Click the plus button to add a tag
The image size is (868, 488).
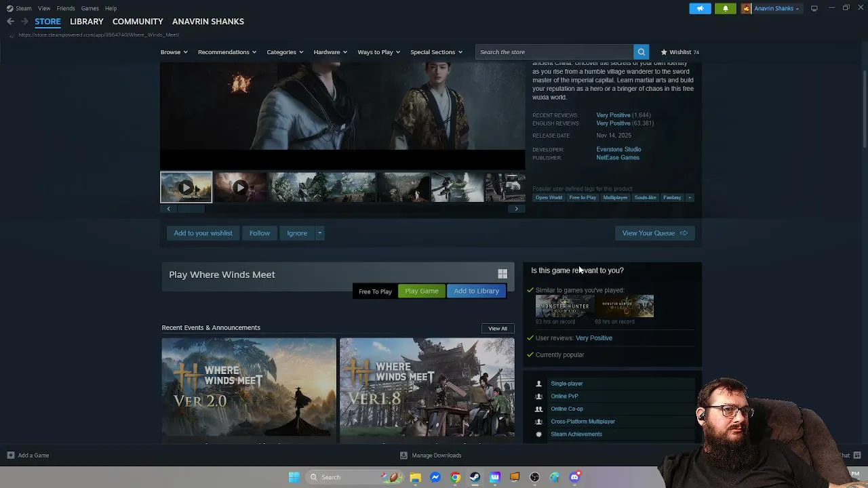[x=690, y=197]
